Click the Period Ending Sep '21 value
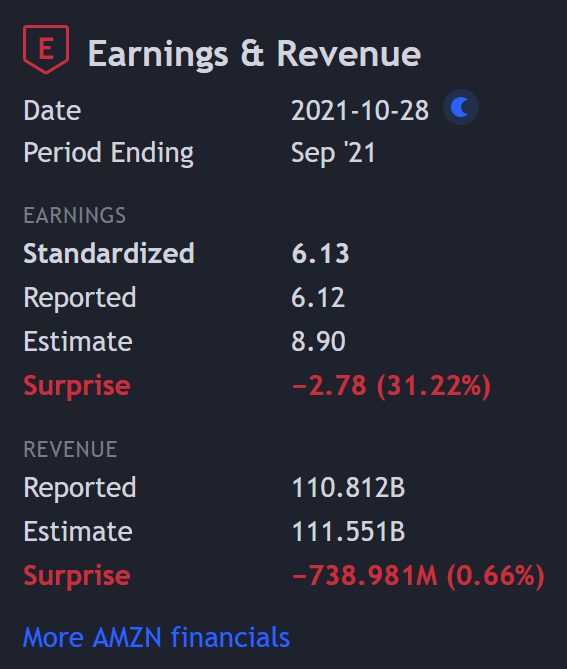 (x=333, y=152)
